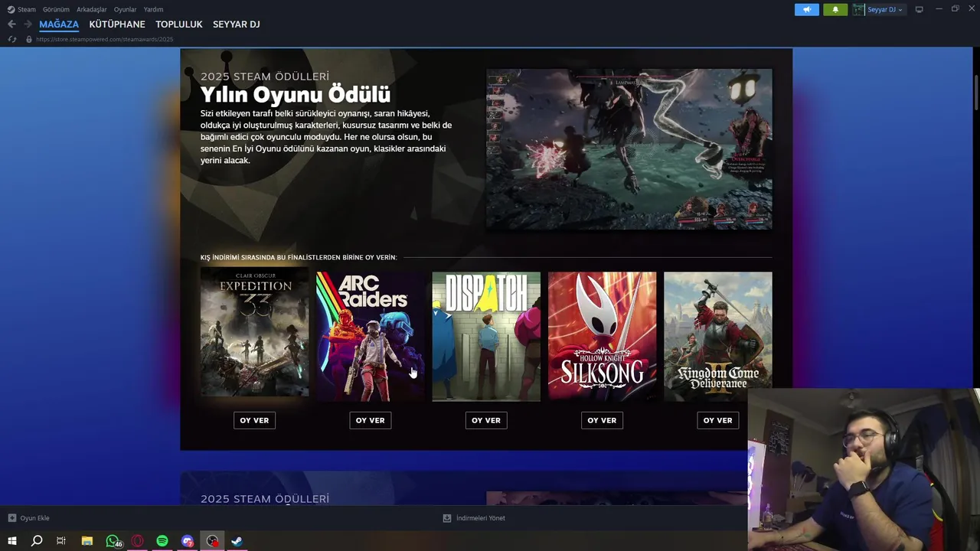Open the Görünüm menu

click(x=56, y=9)
